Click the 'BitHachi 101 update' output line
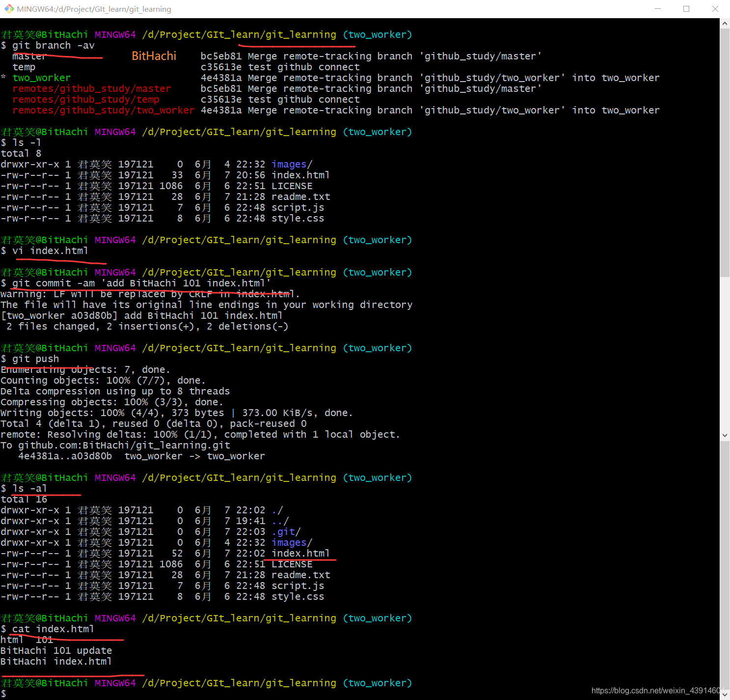 coord(56,651)
